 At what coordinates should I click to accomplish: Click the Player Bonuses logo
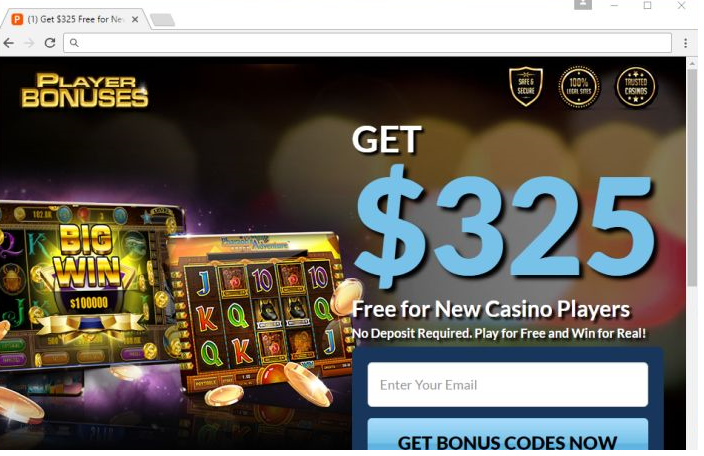coord(84,91)
